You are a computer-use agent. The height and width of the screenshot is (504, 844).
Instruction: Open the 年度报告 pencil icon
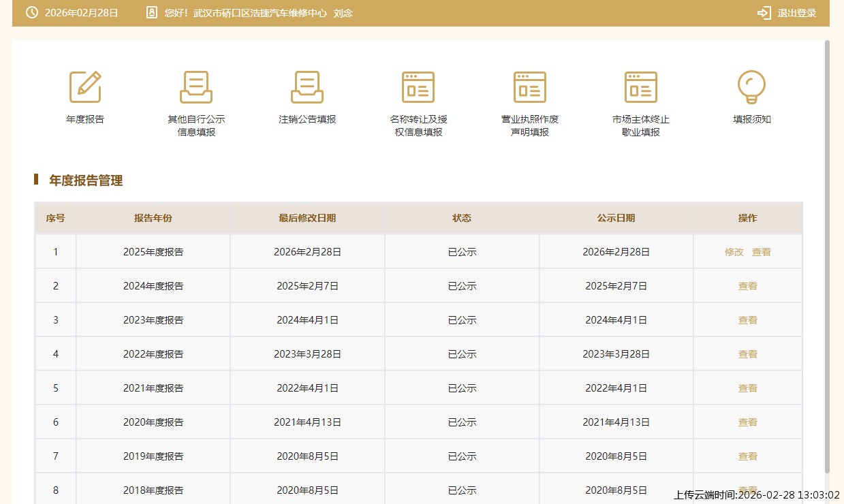coord(85,87)
